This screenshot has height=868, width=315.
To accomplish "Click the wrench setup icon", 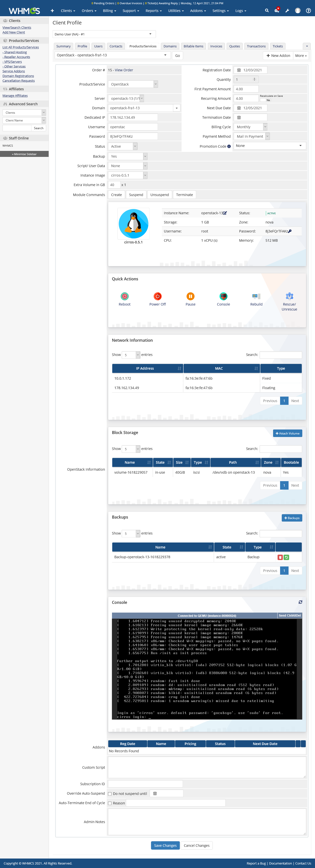I will [x=287, y=10].
